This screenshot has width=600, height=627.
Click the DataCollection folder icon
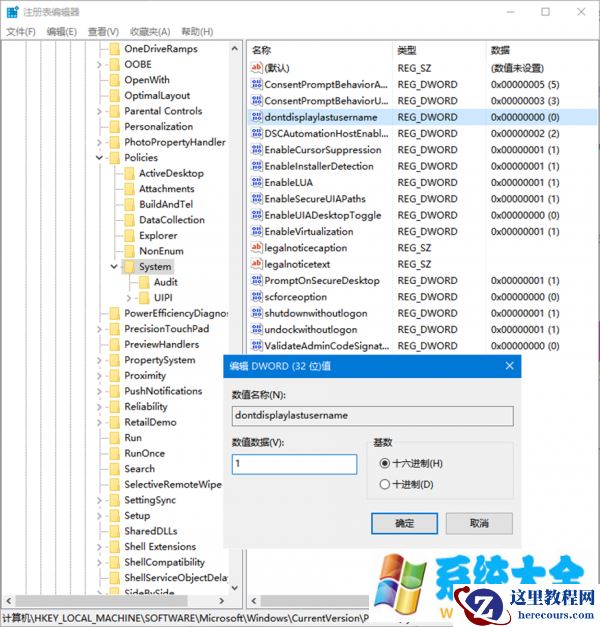click(129, 220)
